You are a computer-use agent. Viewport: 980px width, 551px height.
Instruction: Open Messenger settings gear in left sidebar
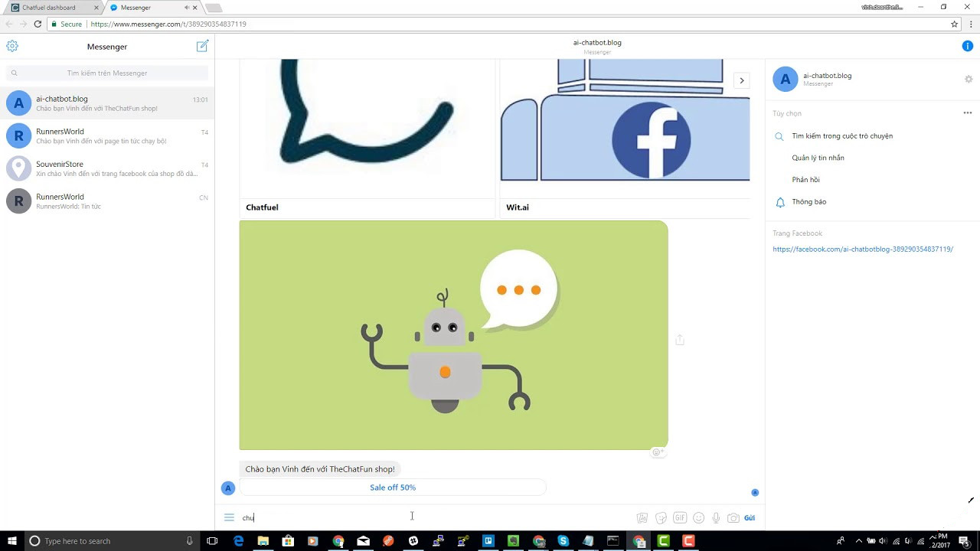tap(12, 46)
